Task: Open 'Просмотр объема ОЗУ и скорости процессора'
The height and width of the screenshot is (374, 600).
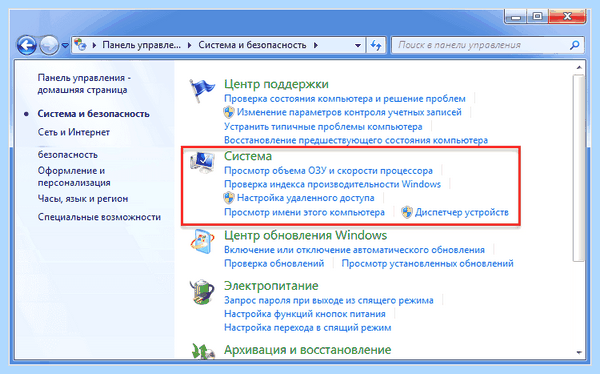Action: (328, 170)
